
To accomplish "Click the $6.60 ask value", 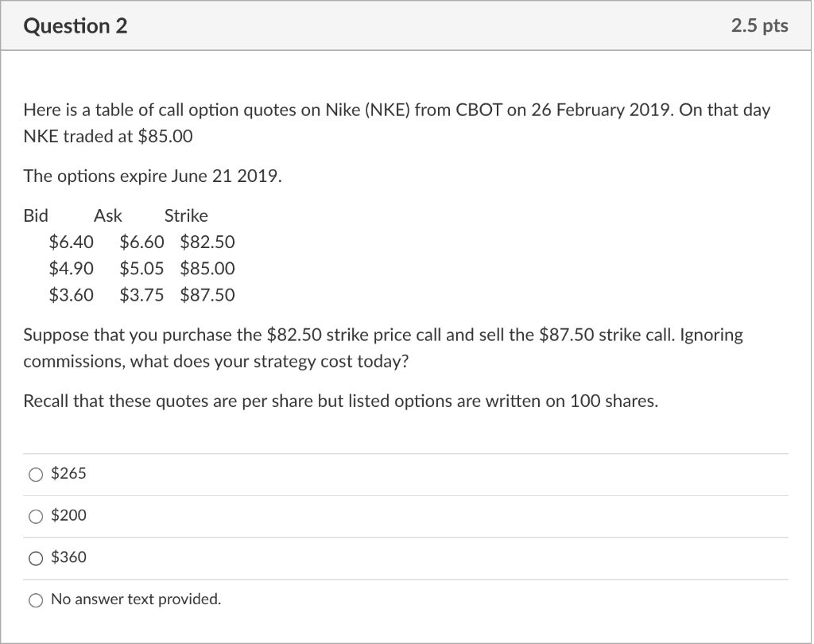I will (141, 242).
